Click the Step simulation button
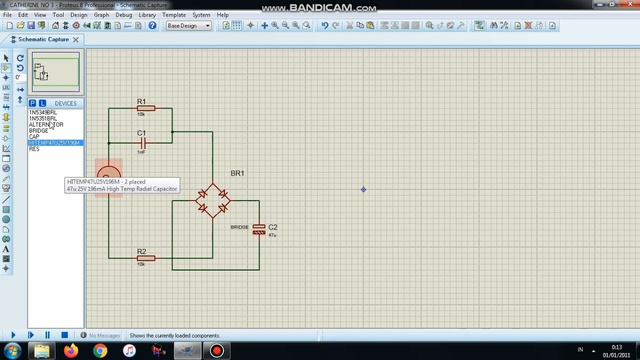 coord(31,335)
